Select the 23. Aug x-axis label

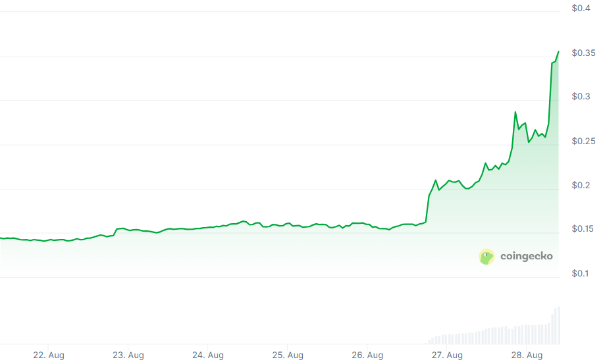tap(128, 355)
